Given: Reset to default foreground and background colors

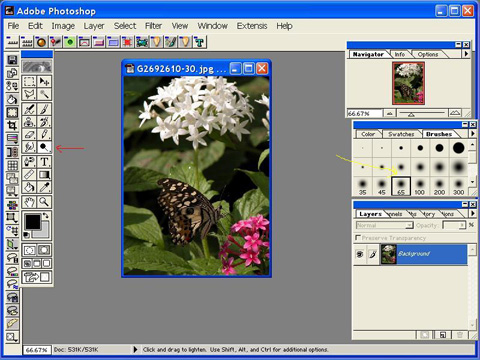Looking at the screenshot, I should click(x=26, y=235).
